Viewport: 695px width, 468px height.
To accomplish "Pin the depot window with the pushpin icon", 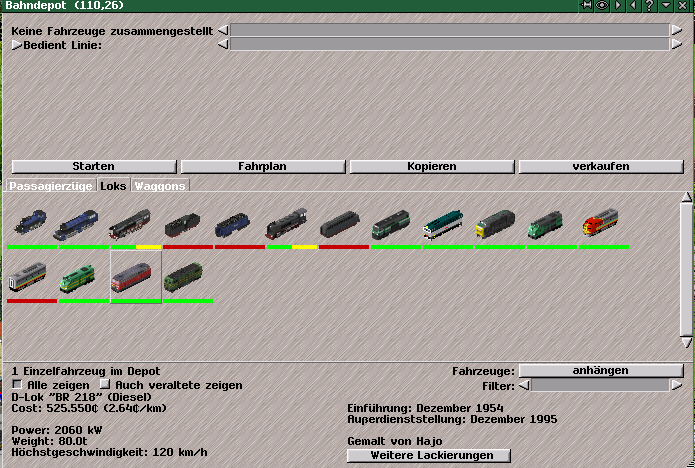I will tap(587, 6).
